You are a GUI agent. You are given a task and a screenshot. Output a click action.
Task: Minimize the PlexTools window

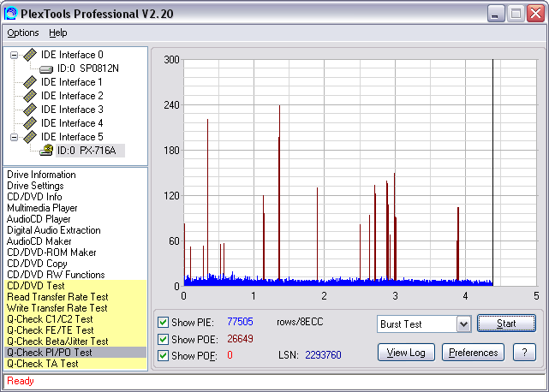tap(495, 14)
